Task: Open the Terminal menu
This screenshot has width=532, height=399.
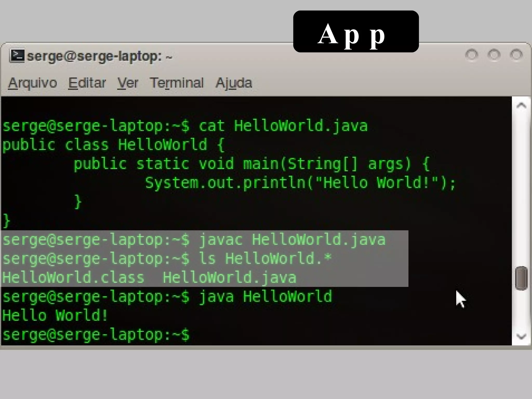Action: click(x=177, y=83)
